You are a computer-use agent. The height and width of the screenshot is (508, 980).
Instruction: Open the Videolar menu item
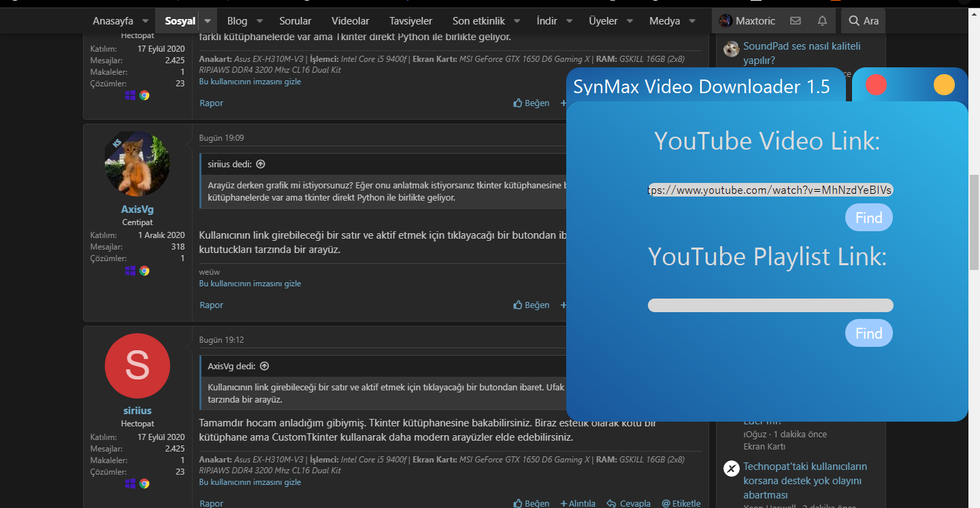tap(350, 21)
